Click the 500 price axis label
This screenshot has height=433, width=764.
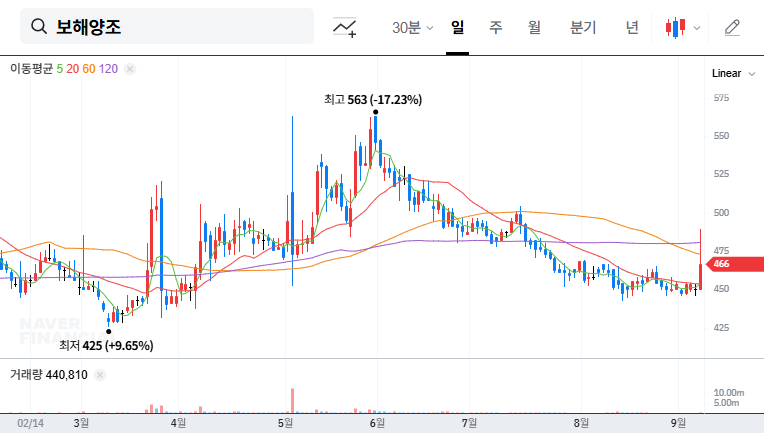point(721,213)
